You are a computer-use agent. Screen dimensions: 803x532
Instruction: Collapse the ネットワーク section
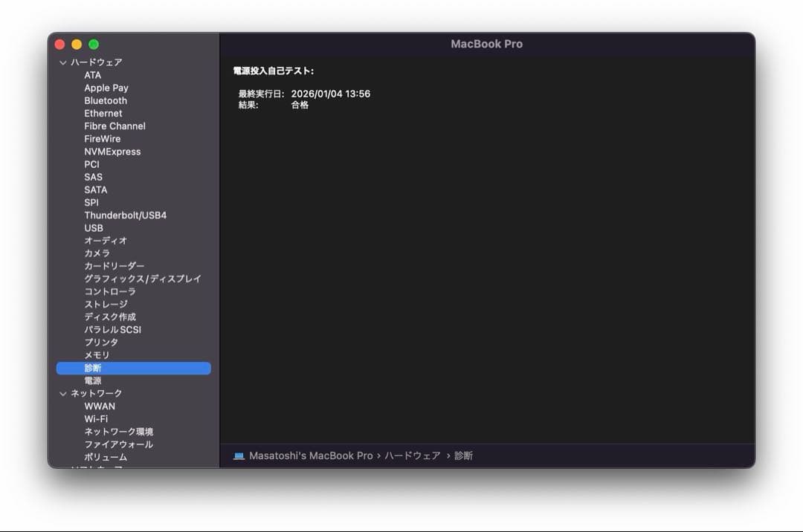(x=64, y=393)
